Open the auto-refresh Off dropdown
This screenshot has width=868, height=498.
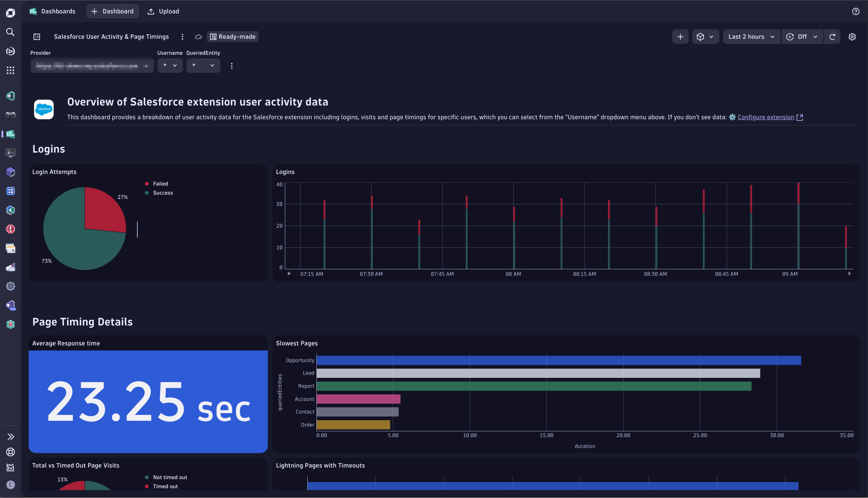[x=802, y=37]
